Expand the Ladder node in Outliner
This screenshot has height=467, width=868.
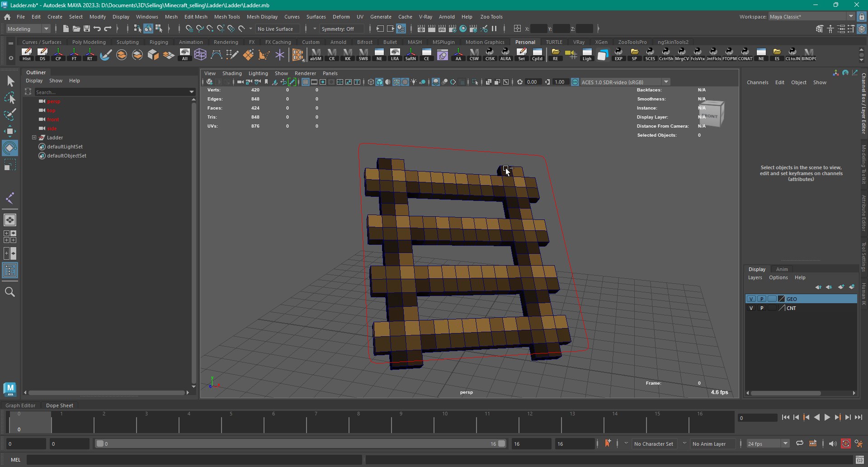point(34,138)
